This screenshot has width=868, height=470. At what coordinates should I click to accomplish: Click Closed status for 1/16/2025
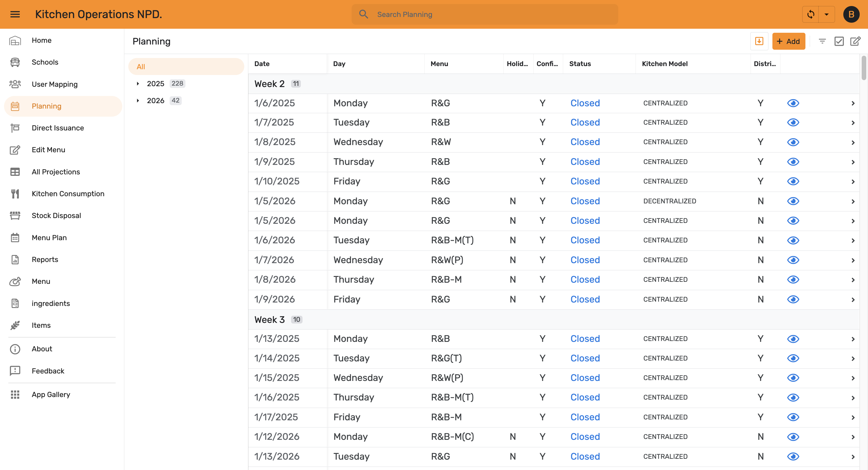[x=585, y=398]
